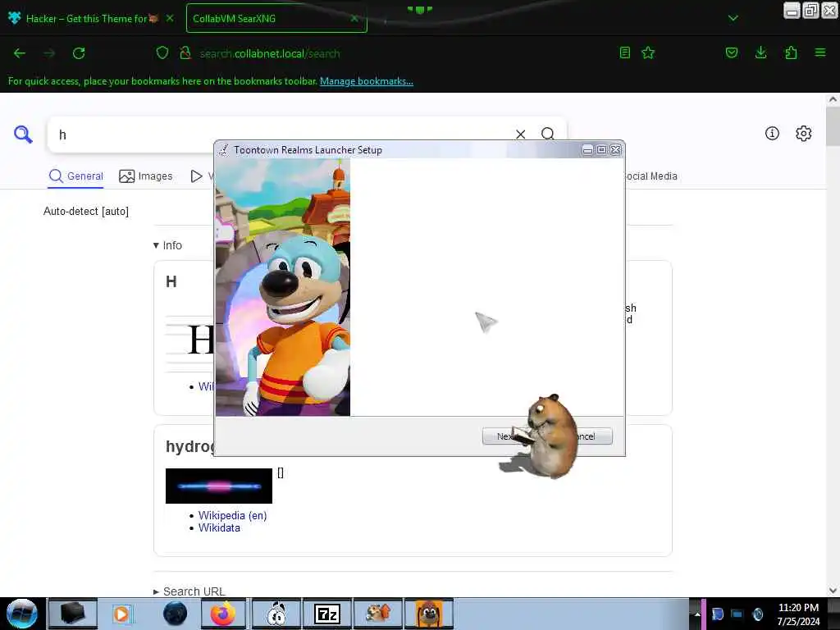Switch to Firefox in the taskbar

[223, 614]
